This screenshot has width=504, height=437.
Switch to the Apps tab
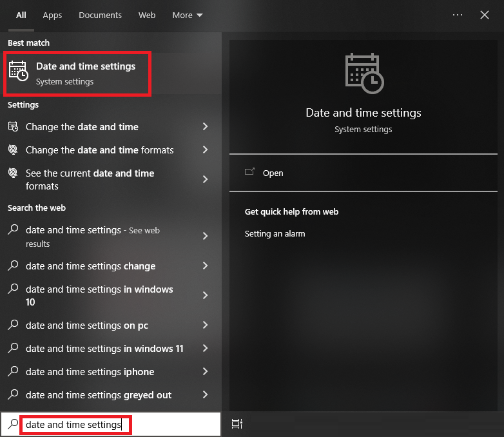tap(52, 15)
